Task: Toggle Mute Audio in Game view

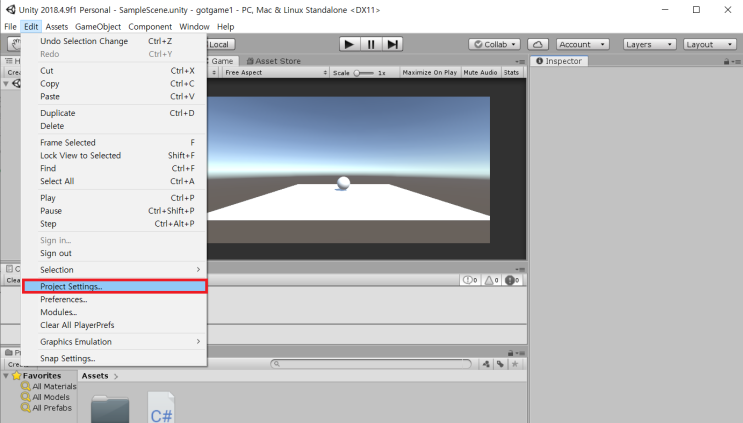Action: pos(480,72)
